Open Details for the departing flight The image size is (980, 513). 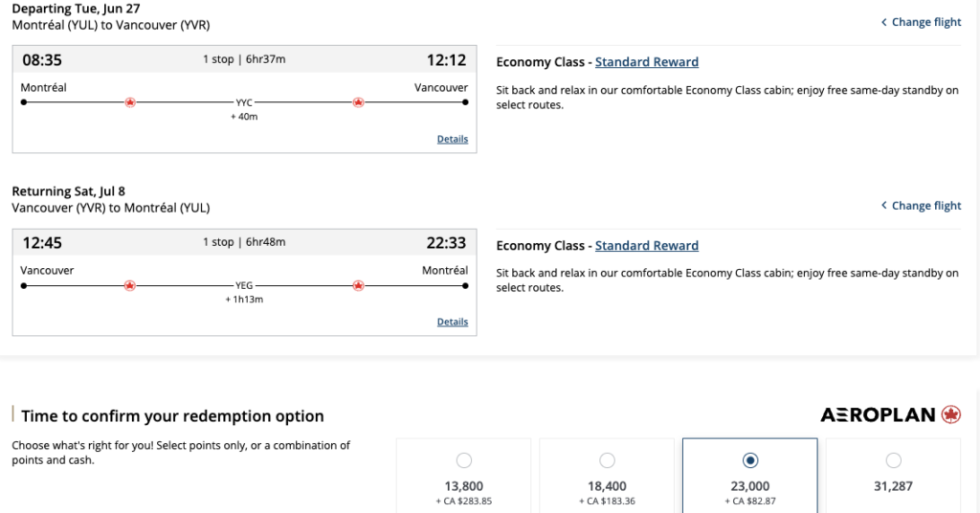pos(453,139)
